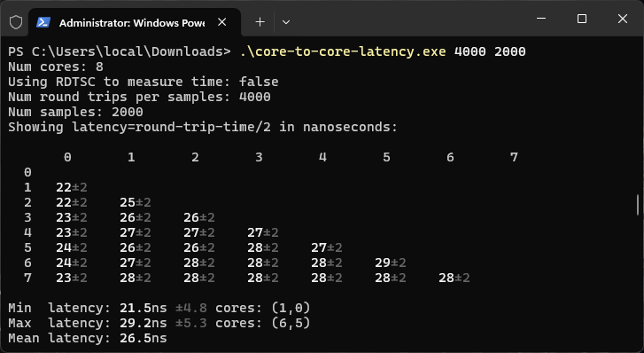644x353 pixels.
Task: Click the 22±2 value in row 2
Action: pyautogui.click(x=72, y=202)
